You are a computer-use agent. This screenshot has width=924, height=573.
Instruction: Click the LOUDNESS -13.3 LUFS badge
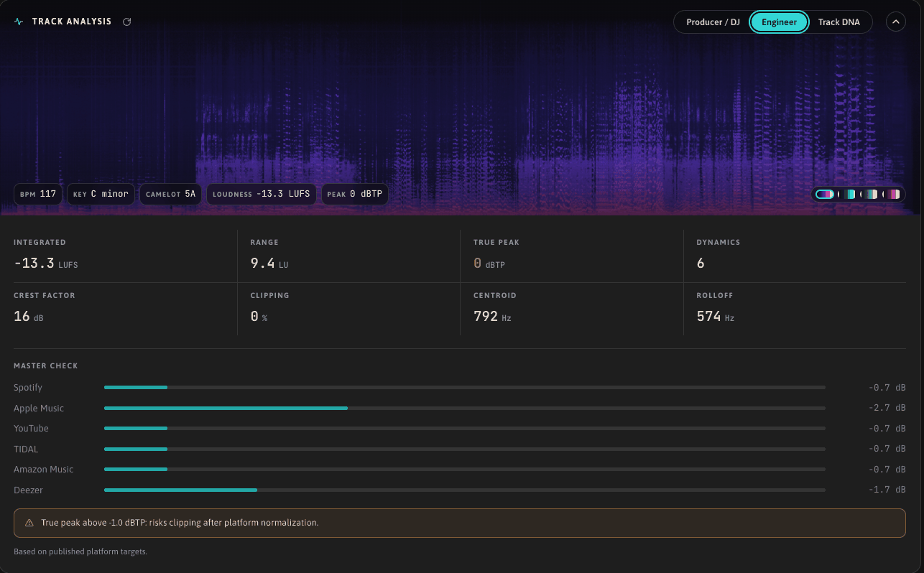pos(262,194)
